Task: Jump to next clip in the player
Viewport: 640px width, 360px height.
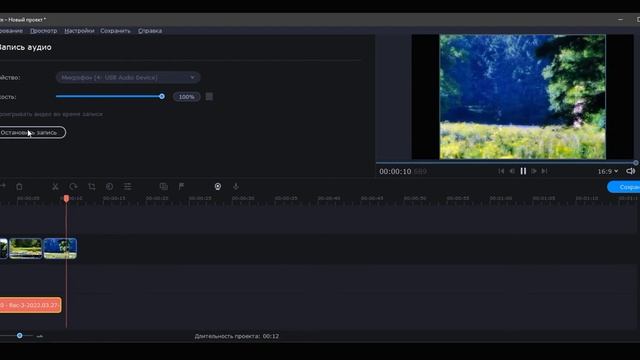Action: click(544, 171)
